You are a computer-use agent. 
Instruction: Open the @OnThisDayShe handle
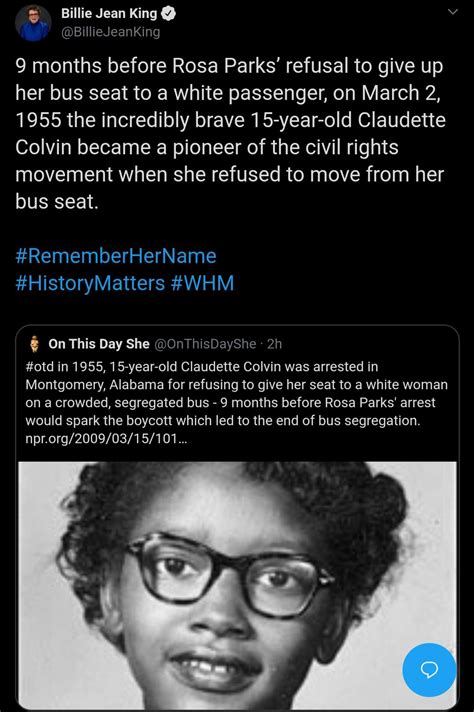pos(206,344)
